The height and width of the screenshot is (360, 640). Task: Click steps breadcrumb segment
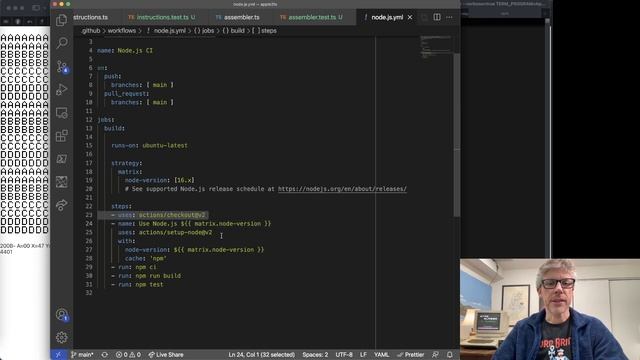[264, 31]
